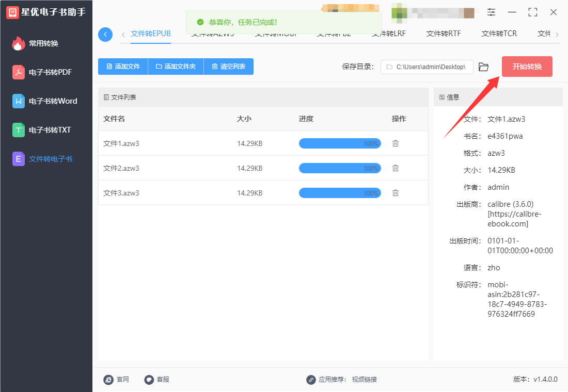Close the application window

tap(554, 12)
